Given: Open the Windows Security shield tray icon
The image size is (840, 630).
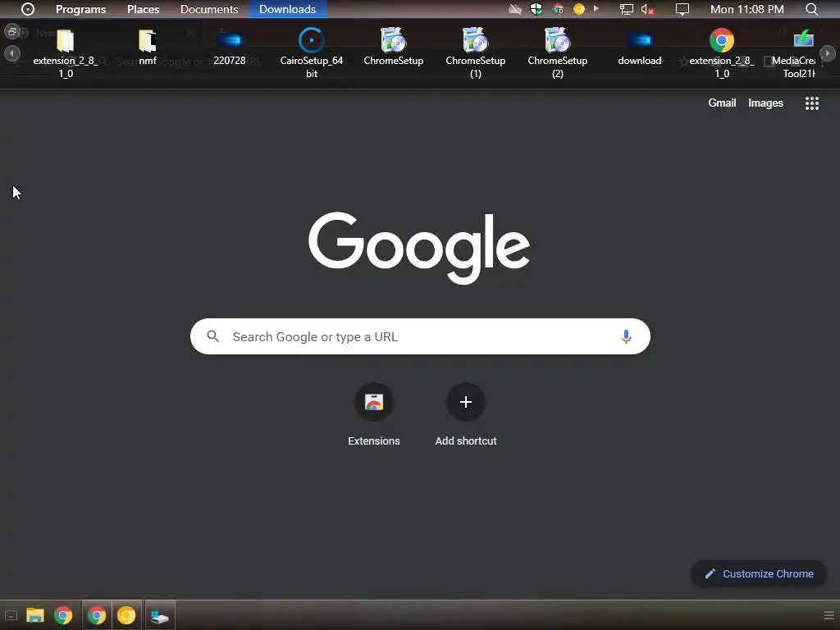Looking at the screenshot, I should click(x=536, y=9).
